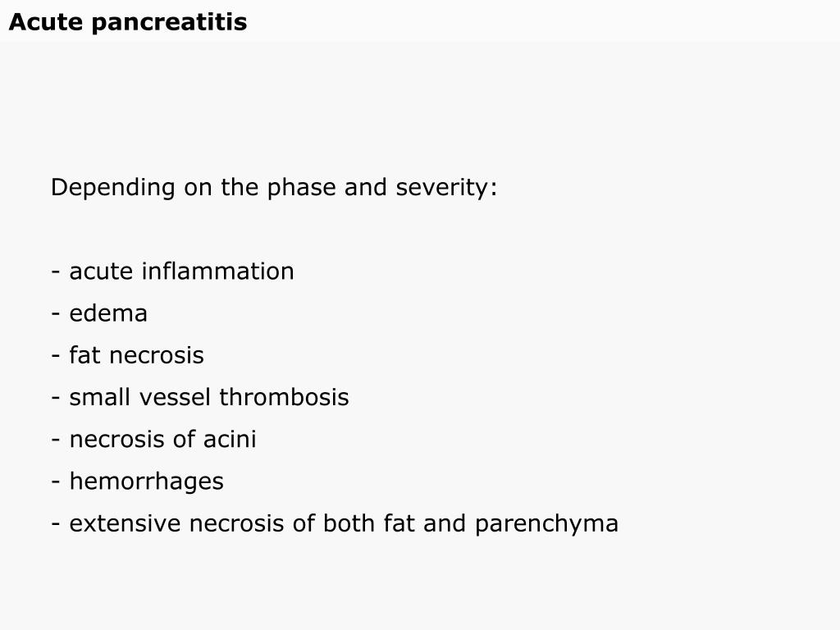
Task: Click the word "pancreatitis" in the title
Action: (x=169, y=23)
